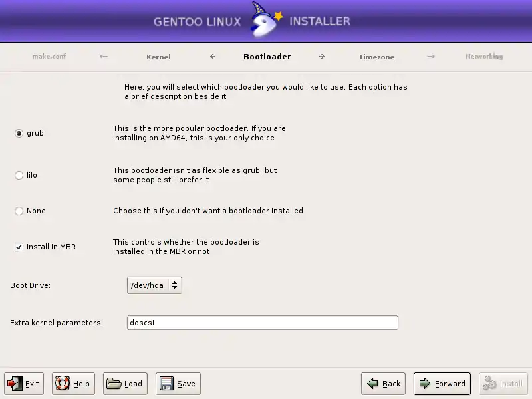Click the right arrow icon on Forward
This screenshot has height=399, width=532.
[425, 384]
